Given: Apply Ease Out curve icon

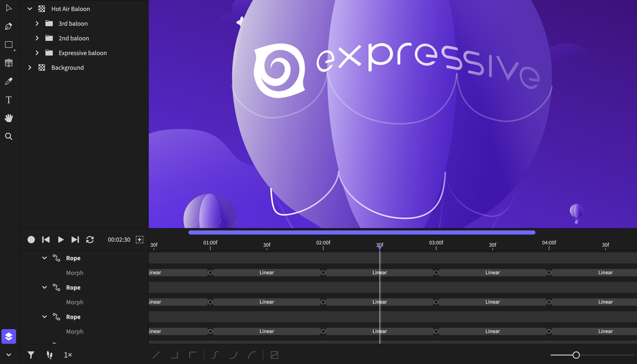Looking at the screenshot, I should (252, 355).
